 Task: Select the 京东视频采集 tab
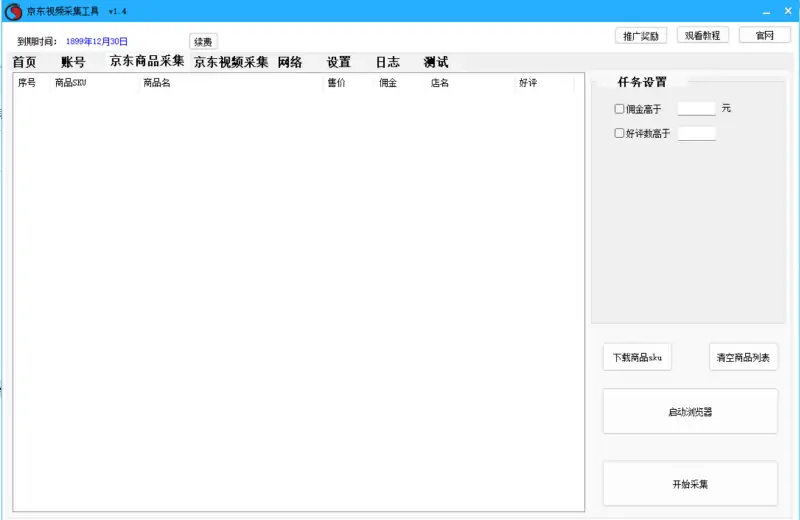coord(231,62)
